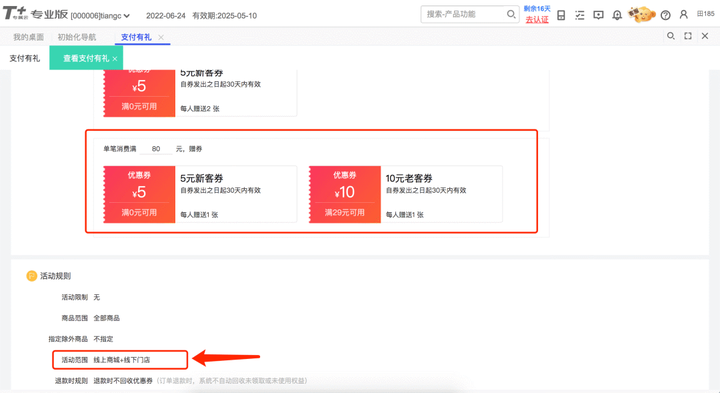Open the calculator icon in header
The image size is (720, 393).
point(561,15)
